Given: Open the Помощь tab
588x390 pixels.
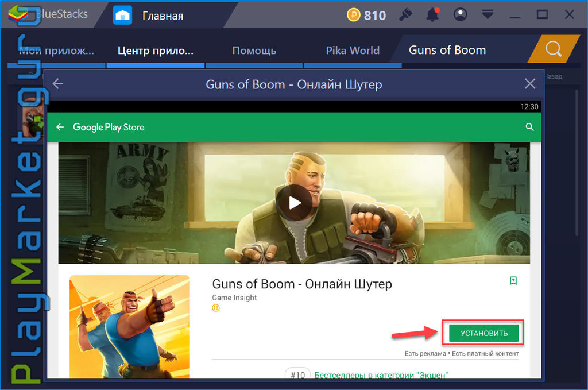Looking at the screenshot, I should click(x=254, y=50).
